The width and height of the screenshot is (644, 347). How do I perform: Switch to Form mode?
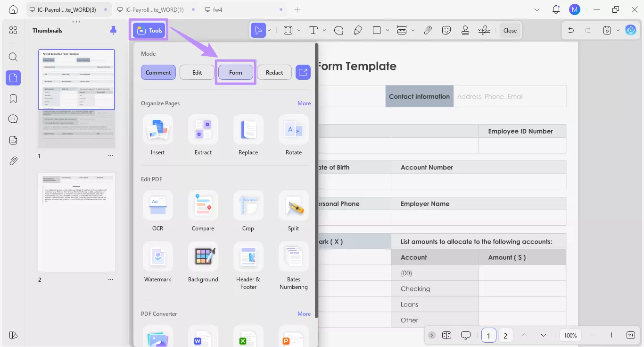pos(235,72)
